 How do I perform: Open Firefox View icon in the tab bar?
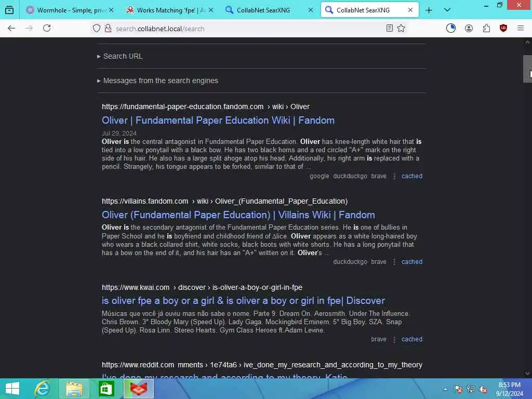[9, 10]
